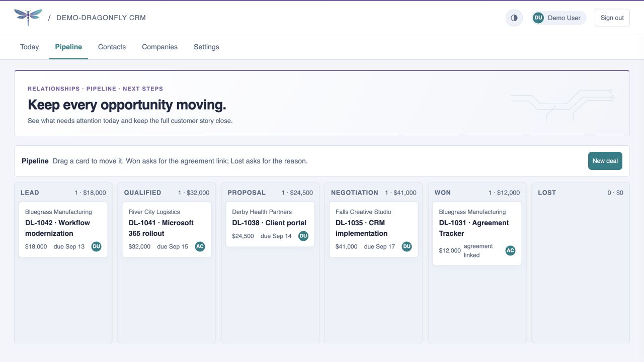Toggle the dark mode theme icon
This screenshot has height=362, width=644.
coord(514,18)
